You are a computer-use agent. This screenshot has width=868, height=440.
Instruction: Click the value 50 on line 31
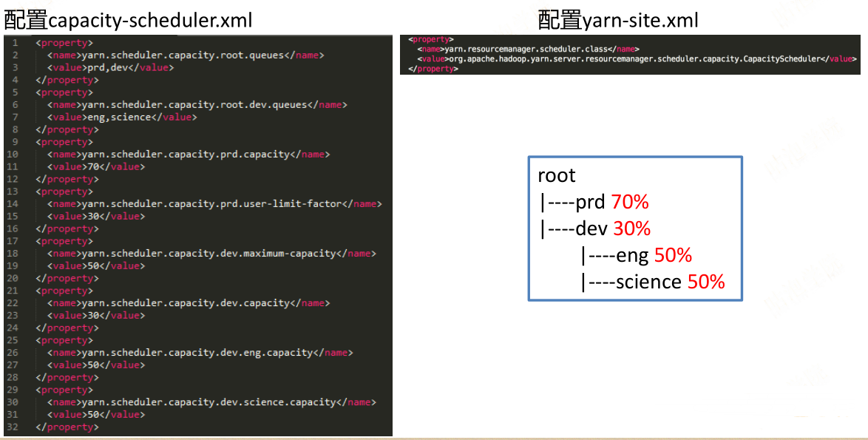(93, 415)
